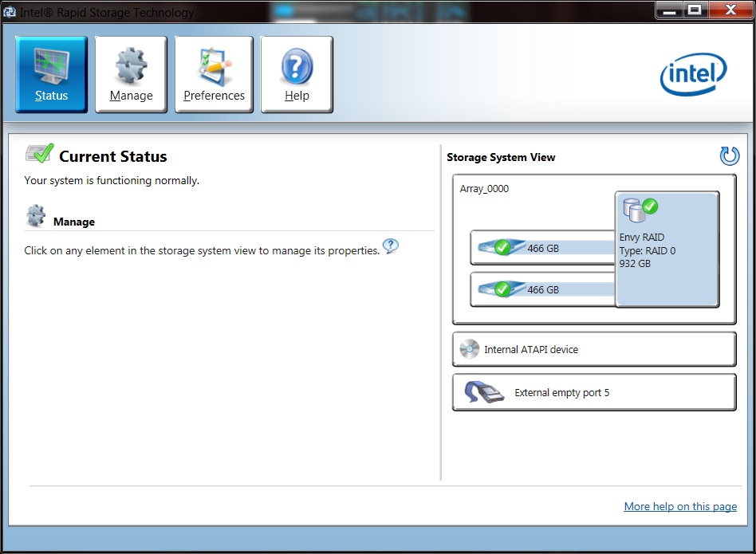The height and width of the screenshot is (554, 756).
Task: Open the help bubble beside manage properties text
Action: [x=391, y=246]
